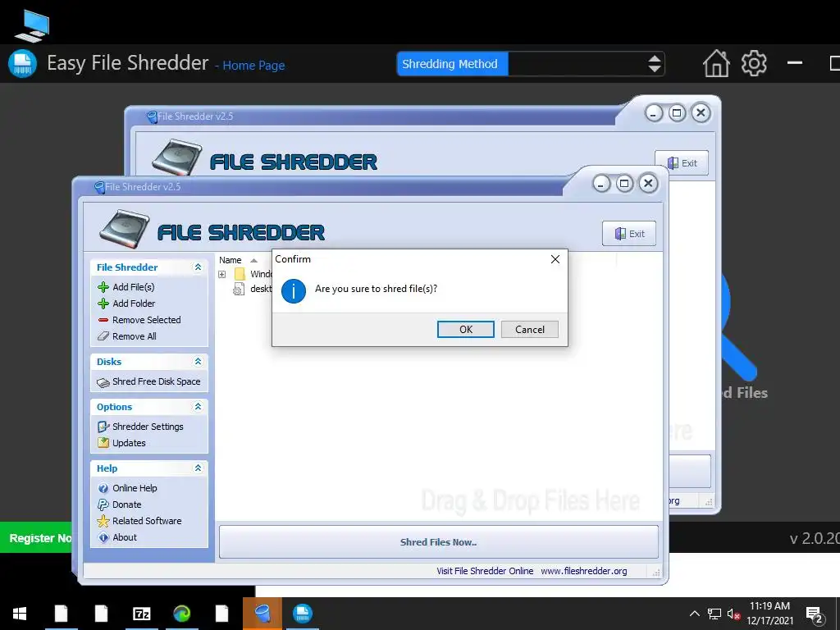Collapse the Options sidebar section
This screenshot has width=840, height=630.
coord(198,407)
